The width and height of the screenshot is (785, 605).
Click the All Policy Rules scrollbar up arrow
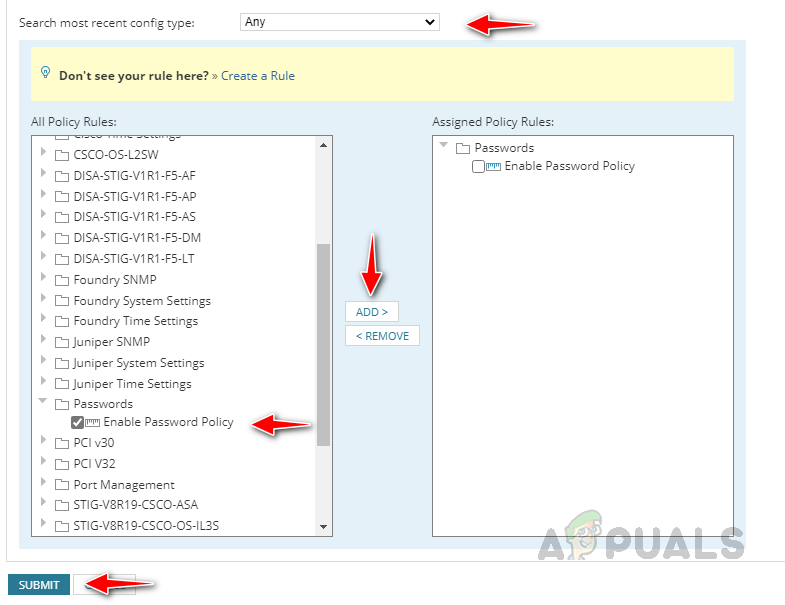click(323, 145)
